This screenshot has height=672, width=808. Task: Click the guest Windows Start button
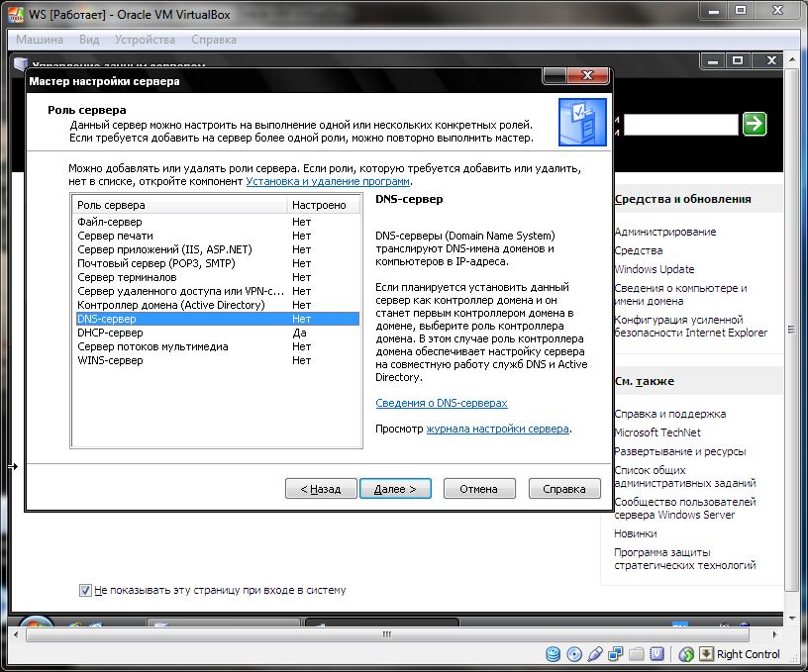tap(35, 621)
